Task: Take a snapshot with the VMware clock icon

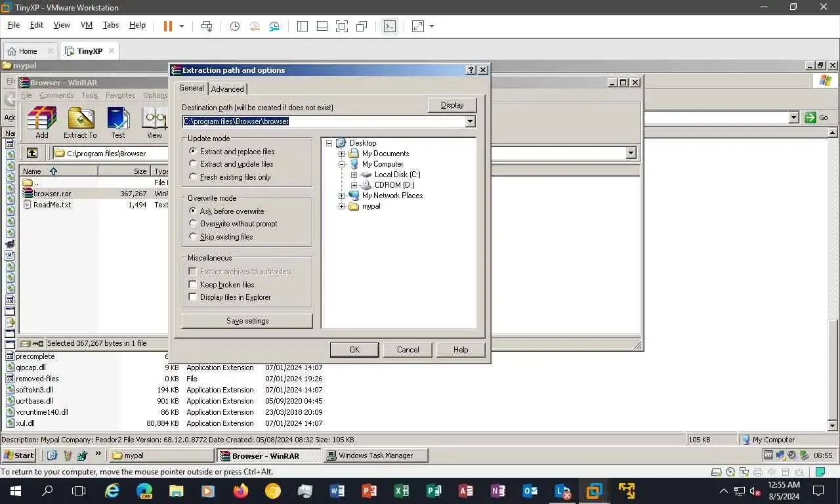Action: tap(234, 26)
